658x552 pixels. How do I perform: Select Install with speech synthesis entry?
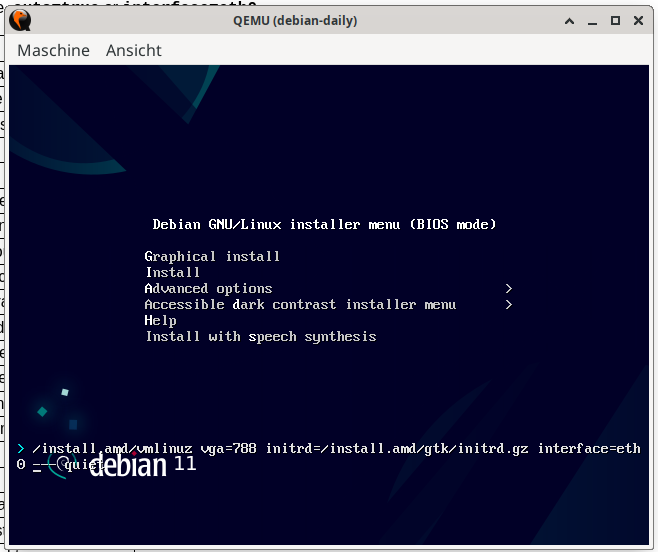click(x=261, y=337)
